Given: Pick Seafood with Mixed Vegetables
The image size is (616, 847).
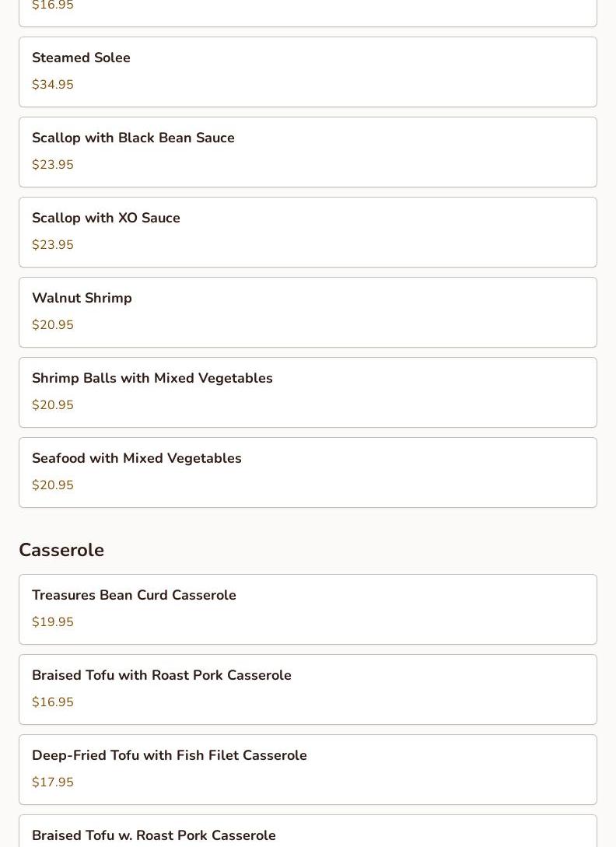Looking at the screenshot, I should tap(137, 458).
